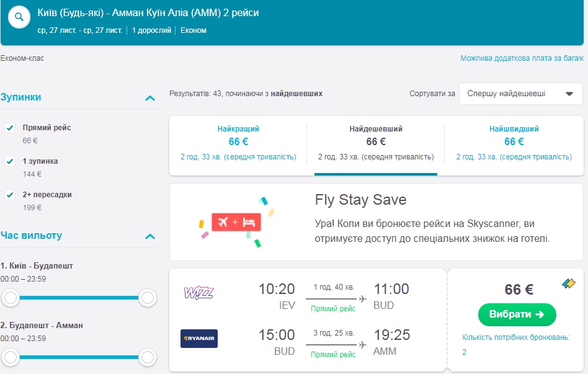Click the required bookings count link
Image resolution: width=588 pixels, height=374 pixels.
point(464,352)
